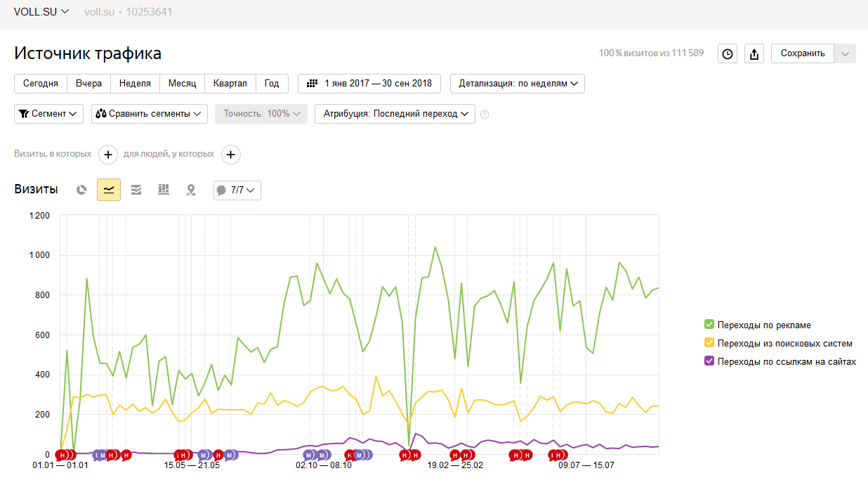Select the Вчера period
Image resolution: width=868 pixels, height=485 pixels.
tap(89, 84)
